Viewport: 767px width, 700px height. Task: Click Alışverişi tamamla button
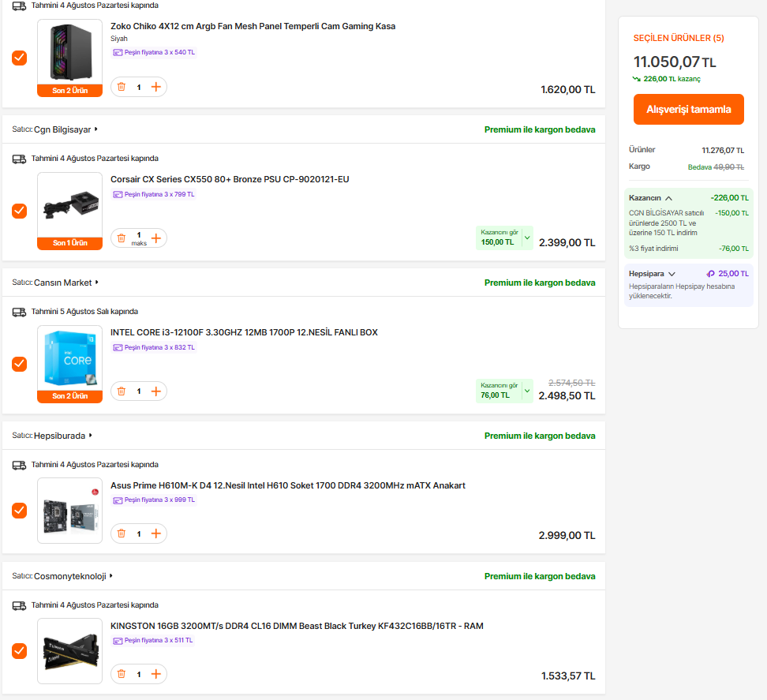click(x=689, y=110)
